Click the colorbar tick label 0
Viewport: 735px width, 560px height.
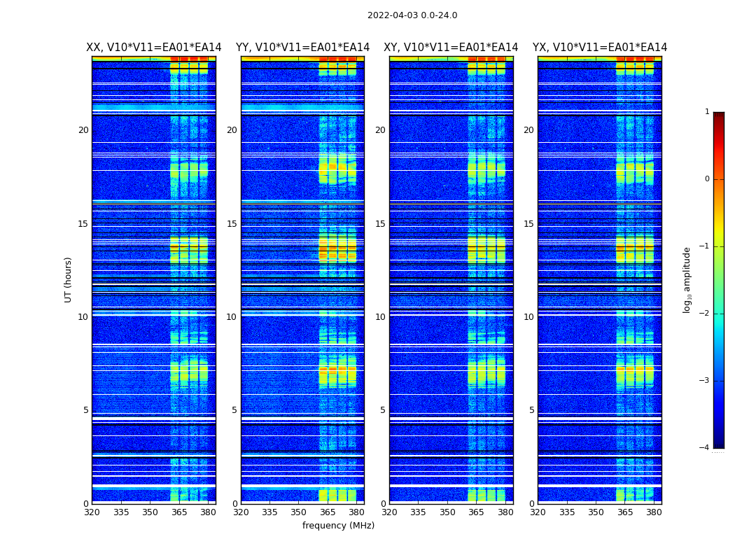click(x=706, y=179)
